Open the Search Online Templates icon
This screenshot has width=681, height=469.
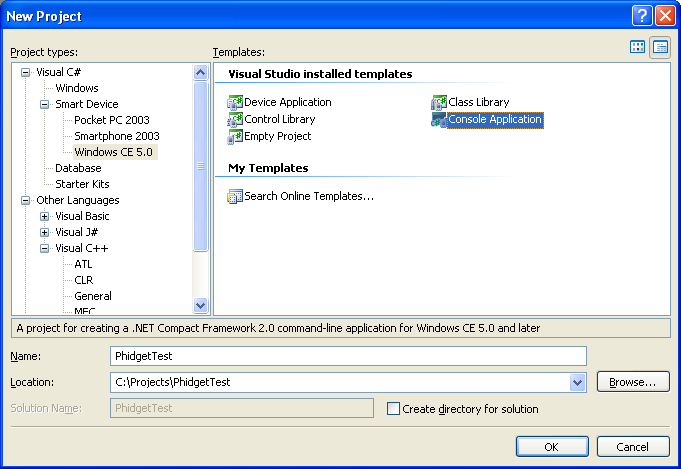236,197
